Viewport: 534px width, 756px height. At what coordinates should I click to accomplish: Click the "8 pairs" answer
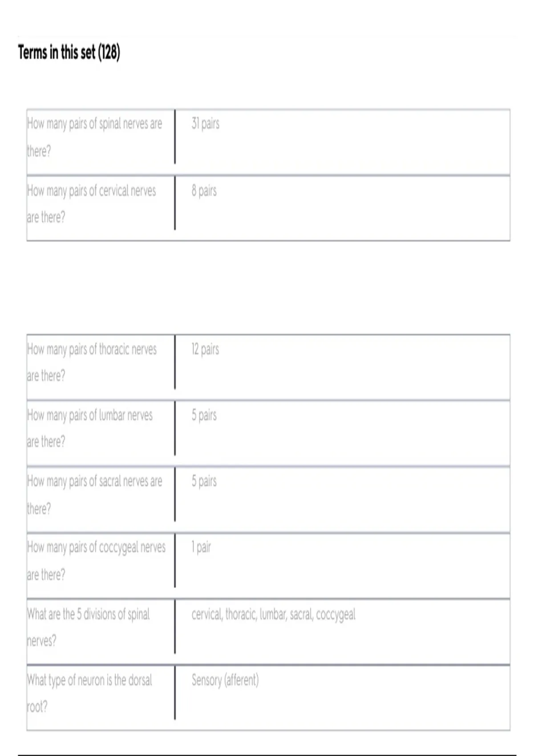coord(204,191)
